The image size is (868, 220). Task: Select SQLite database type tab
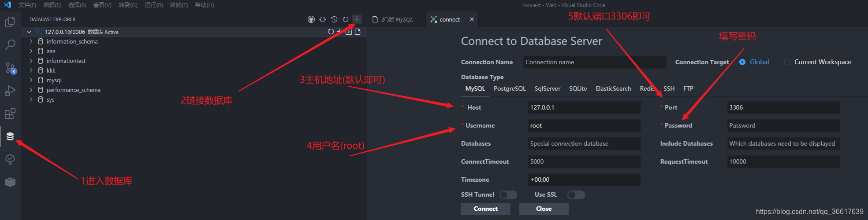(578, 88)
